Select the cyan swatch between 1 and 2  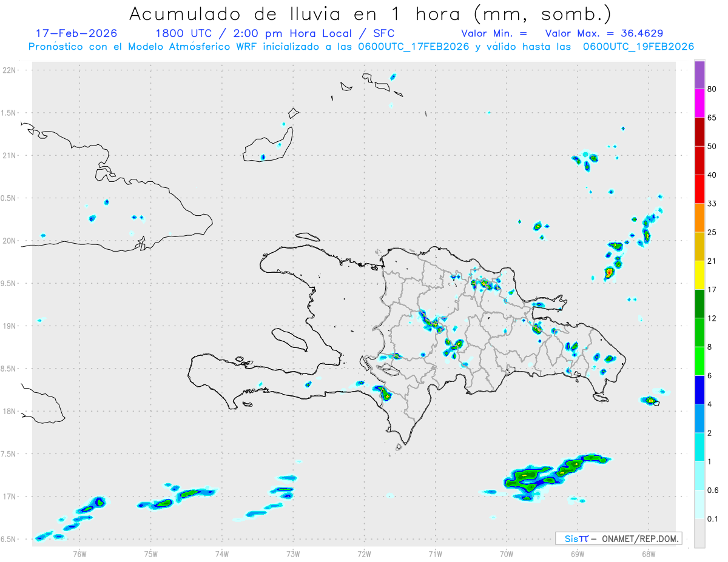point(699,447)
